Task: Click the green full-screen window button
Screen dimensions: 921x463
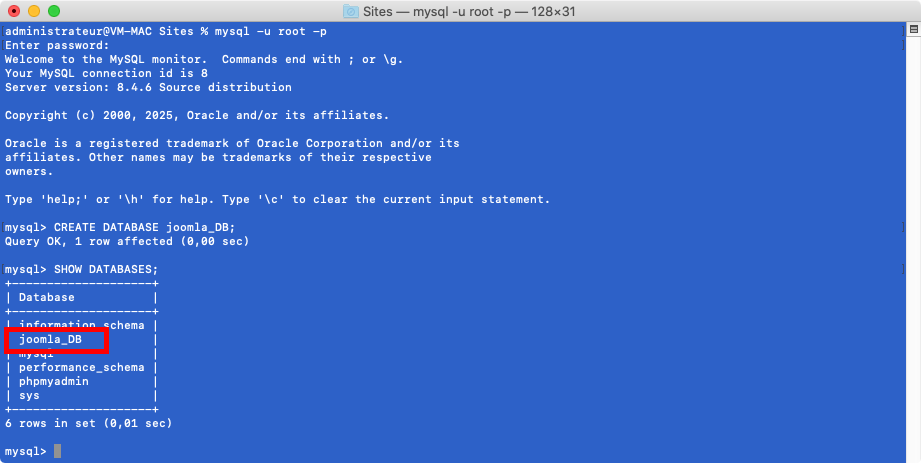Action: pos(54,11)
